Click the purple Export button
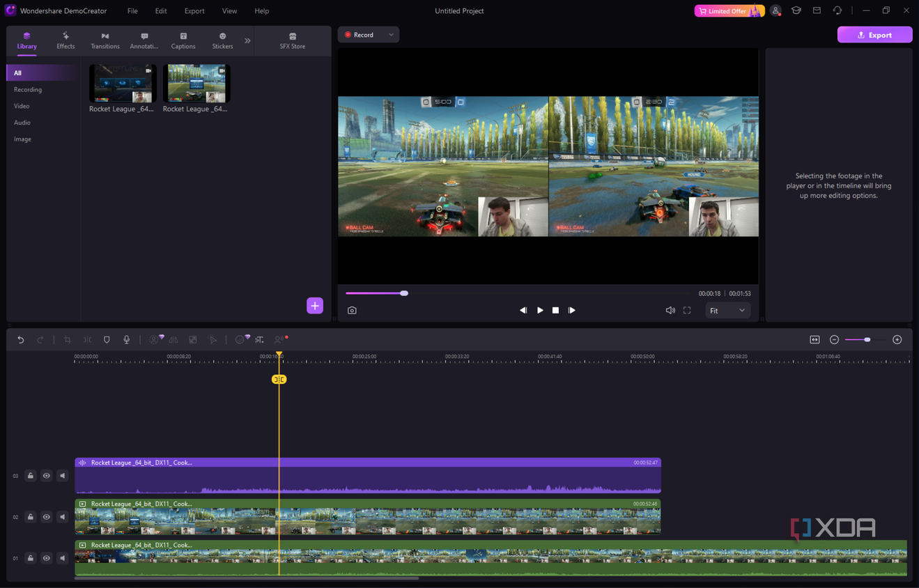This screenshot has height=588, width=919. [x=874, y=35]
